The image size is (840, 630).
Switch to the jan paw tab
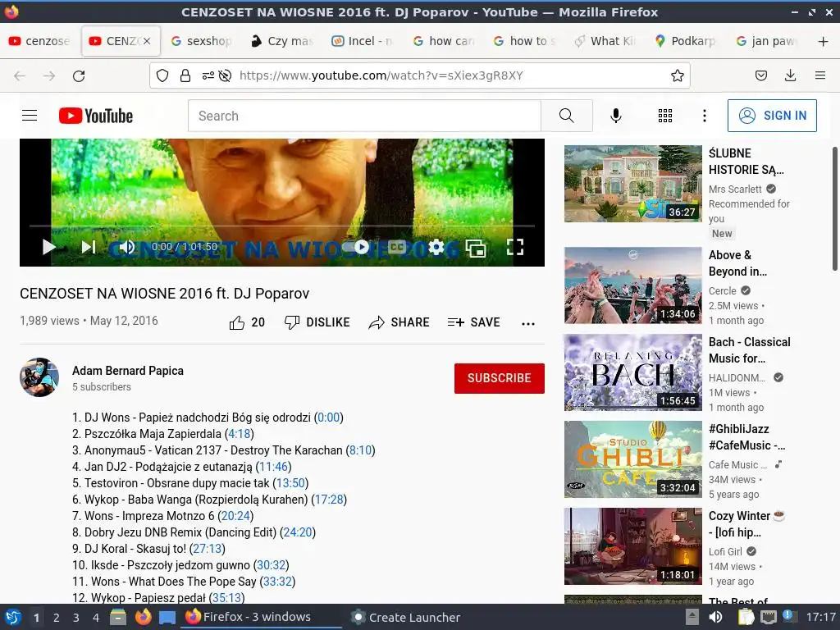tap(767, 41)
